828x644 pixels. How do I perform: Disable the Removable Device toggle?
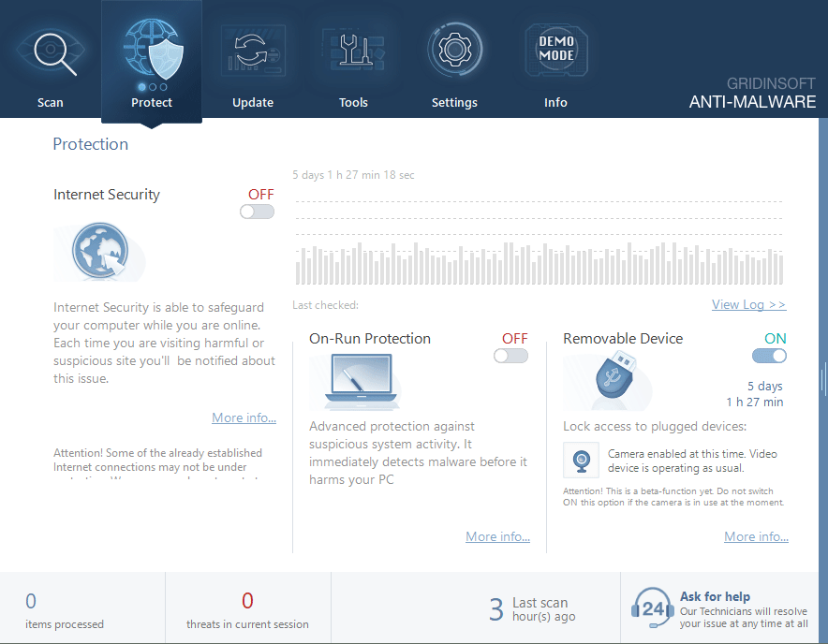click(769, 356)
